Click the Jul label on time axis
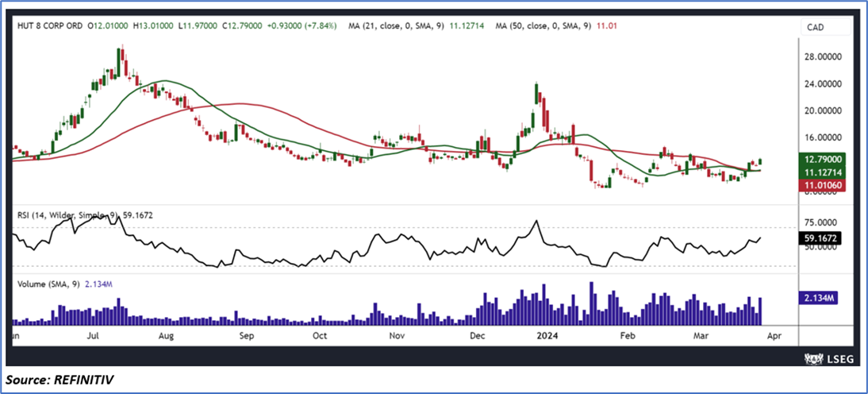 pos(93,336)
